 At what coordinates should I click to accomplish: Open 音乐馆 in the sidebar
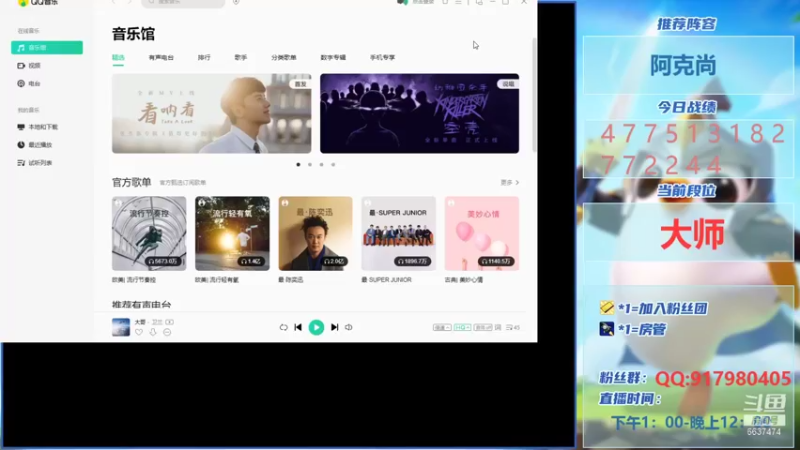tap(46, 47)
